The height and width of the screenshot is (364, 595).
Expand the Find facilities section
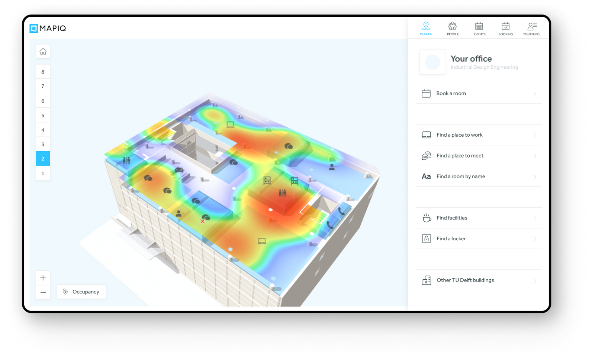[x=535, y=218]
